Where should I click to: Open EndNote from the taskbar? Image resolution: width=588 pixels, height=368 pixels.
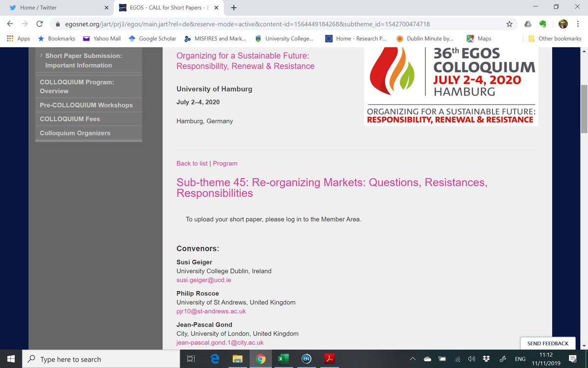pos(306,359)
